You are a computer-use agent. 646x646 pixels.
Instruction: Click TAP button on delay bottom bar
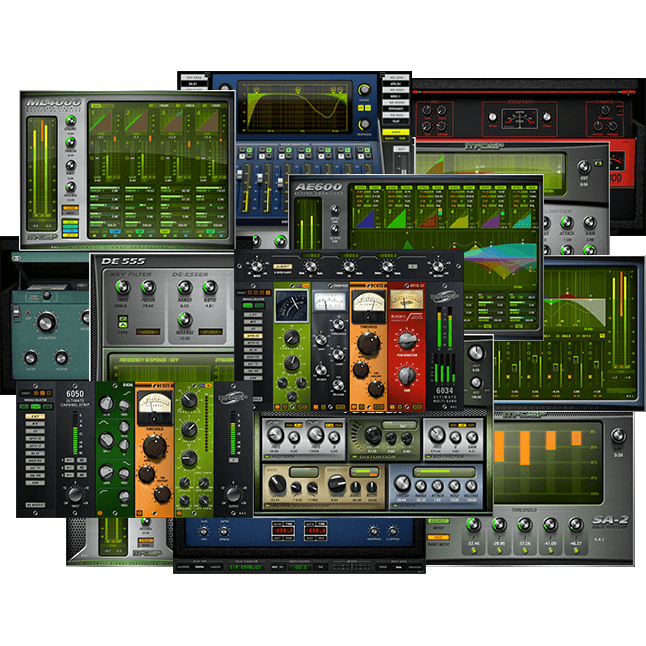(x=322, y=567)
